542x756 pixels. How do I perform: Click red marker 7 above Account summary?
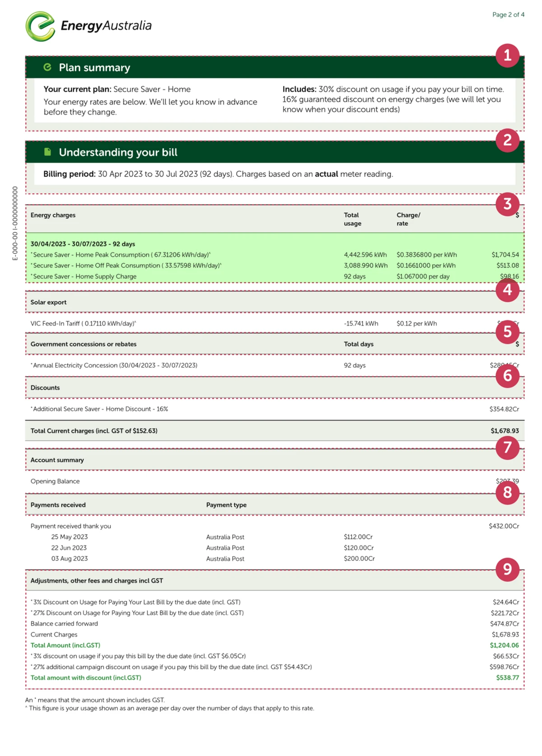click(x=507, y=448)
